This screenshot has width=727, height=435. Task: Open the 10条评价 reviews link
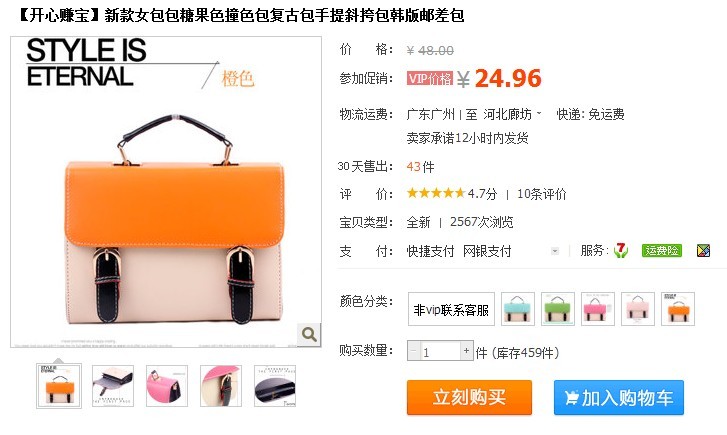(542, 194)
